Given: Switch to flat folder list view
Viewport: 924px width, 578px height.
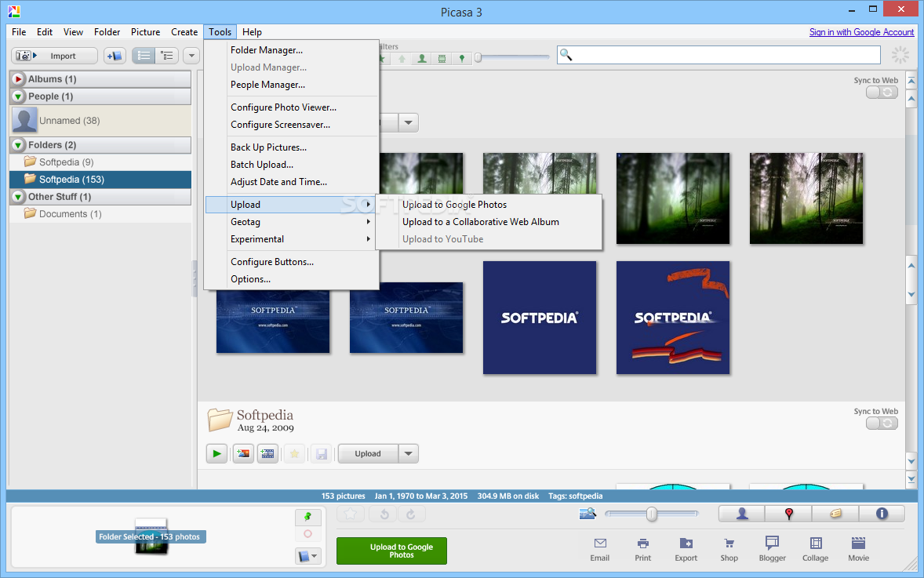Looking at the screenshot, I should tap(144, 56).
